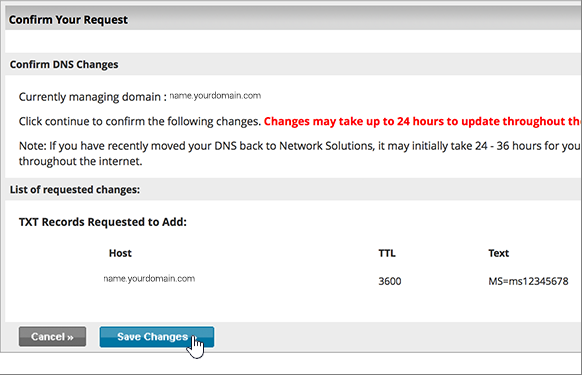Select the Currently managing domain label
This screenshot has width=583, height=376.
[x=93, y=97]
